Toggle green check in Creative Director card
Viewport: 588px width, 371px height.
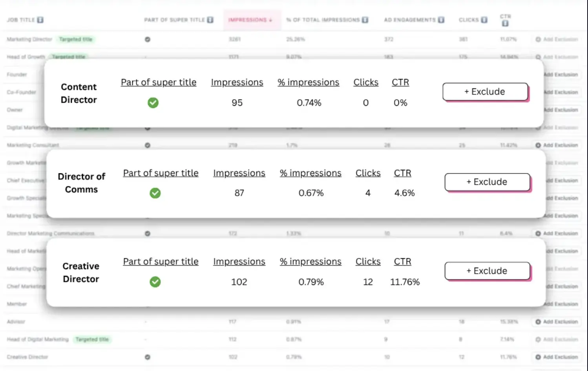click(x=155, y=282)
